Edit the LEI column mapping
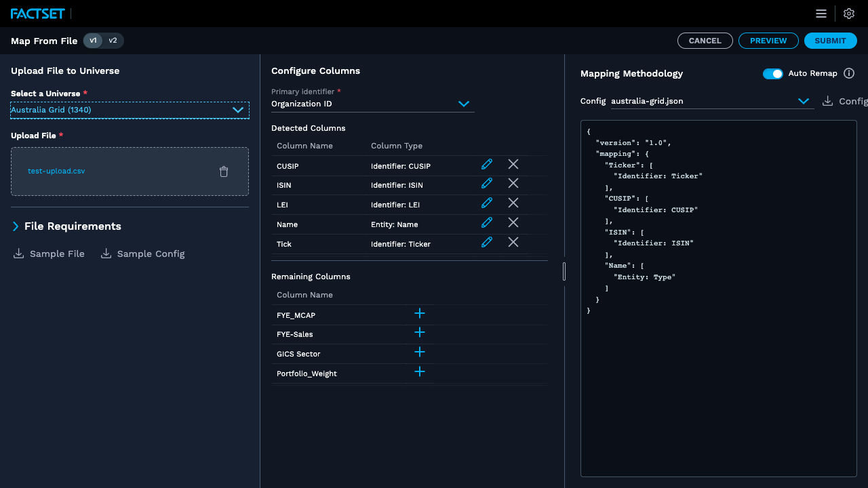This screenshot has width=868, height=488. pos(486,203)
